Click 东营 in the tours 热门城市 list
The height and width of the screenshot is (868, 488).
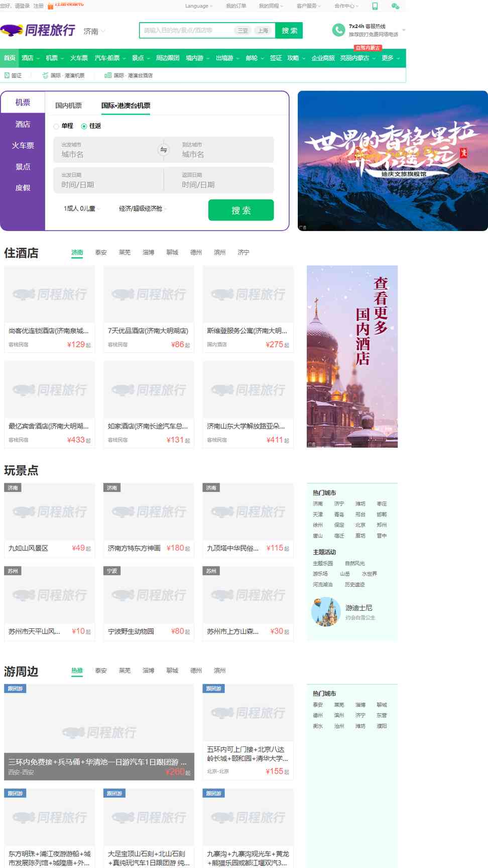[x=382, y=715]
